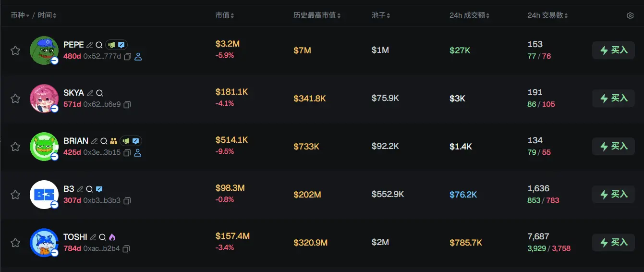Open table settings gear icon
The width and height of the screenshot is (644, 272).
(630, 16)
